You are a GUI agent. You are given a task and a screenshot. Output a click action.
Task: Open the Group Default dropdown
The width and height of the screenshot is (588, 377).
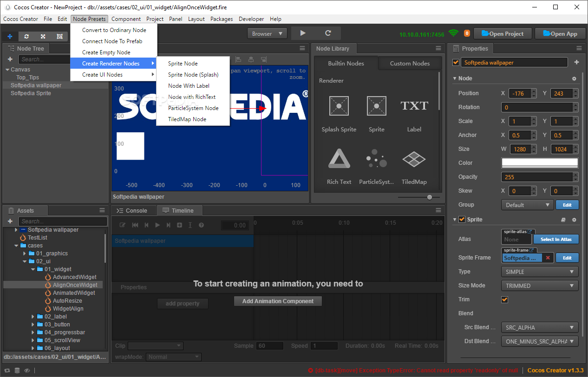coord(527,205)
